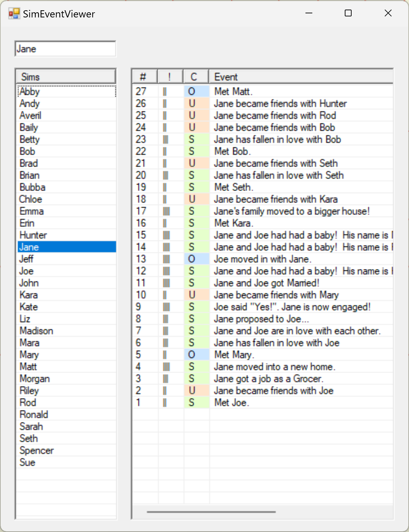409x532 pixels.
Task: Select Averil in the Sims list
Action: coord(67,115)
